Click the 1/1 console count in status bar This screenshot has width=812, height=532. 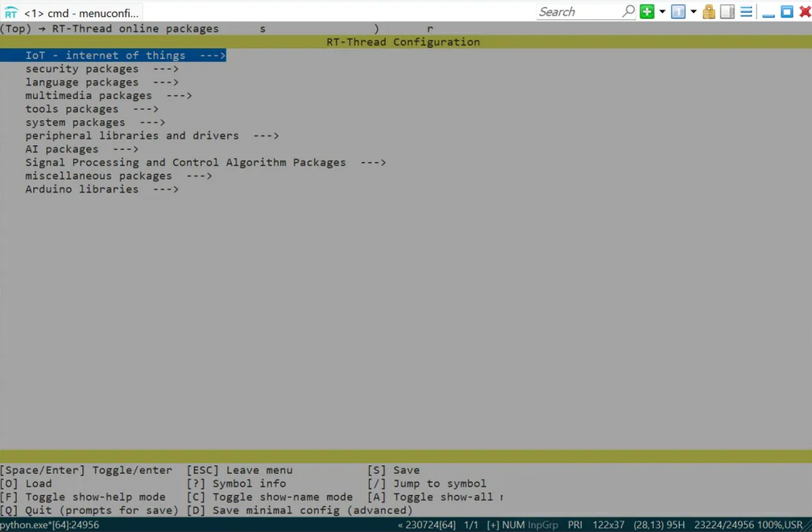click(470, 525)
